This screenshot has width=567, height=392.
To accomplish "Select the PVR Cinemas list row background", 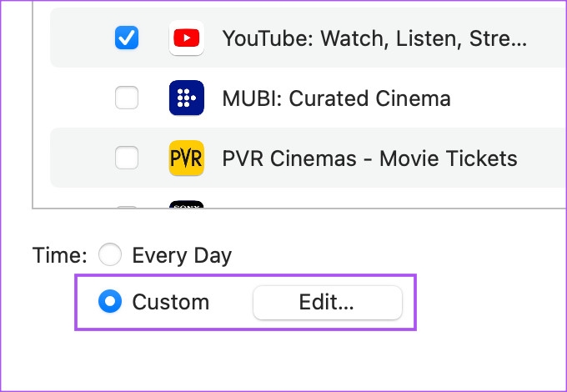I will [308, 158].
